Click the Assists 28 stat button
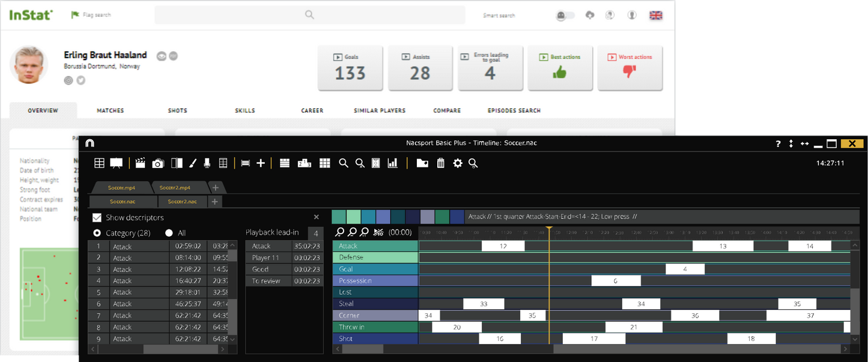868x362 pixels. (x=420, y=68)
